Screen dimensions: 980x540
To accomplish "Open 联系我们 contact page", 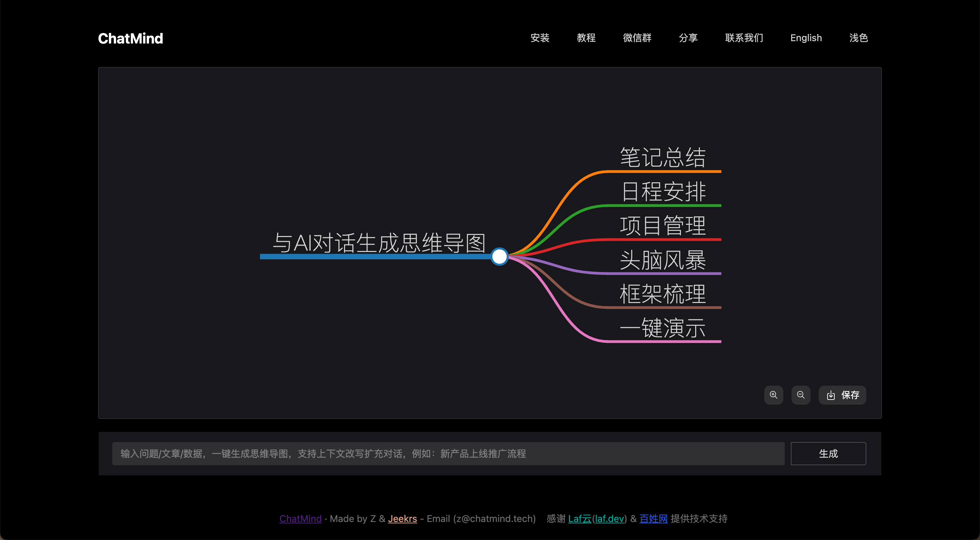I will pyautogui.click(x=744, y=38).
